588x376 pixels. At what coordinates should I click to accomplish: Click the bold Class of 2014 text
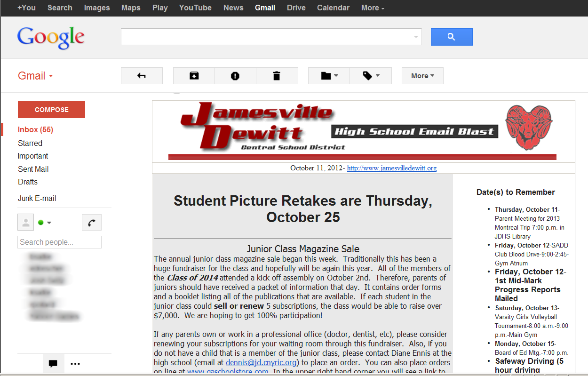point(192,278)
